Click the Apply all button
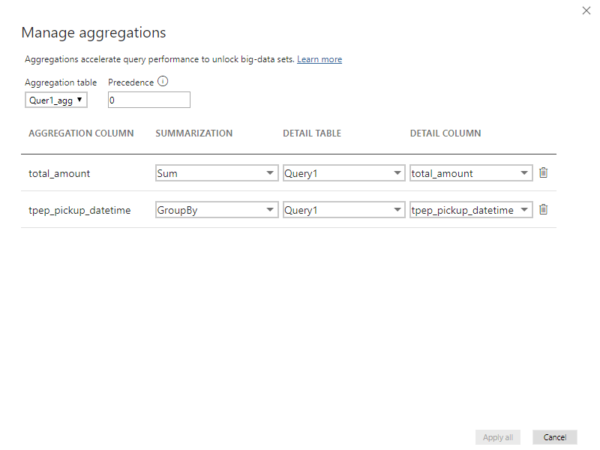 coord(497,437)
